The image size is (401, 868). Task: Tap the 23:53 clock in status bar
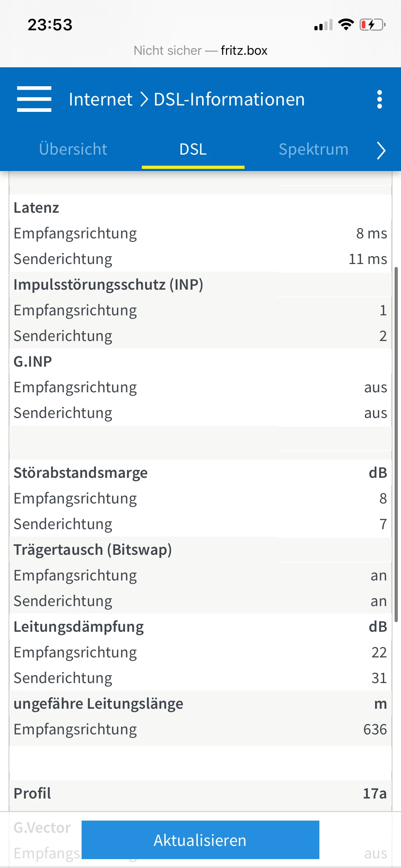(x=50, y=25)
